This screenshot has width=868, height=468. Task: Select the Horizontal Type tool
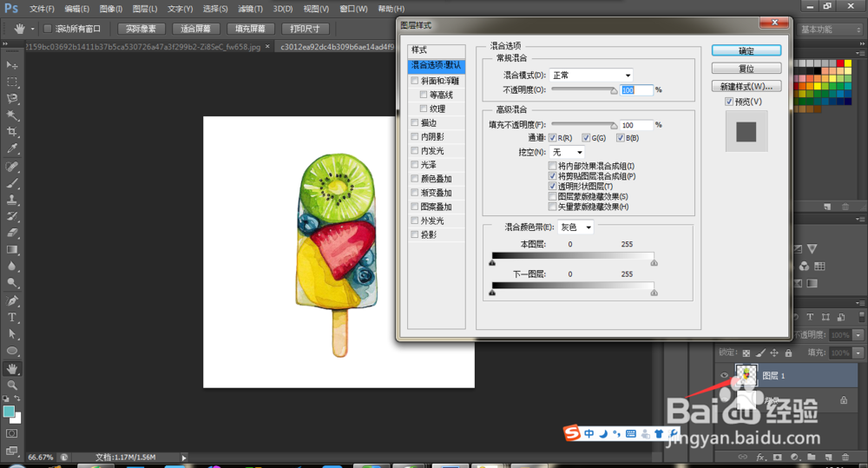tap(11, 317)
